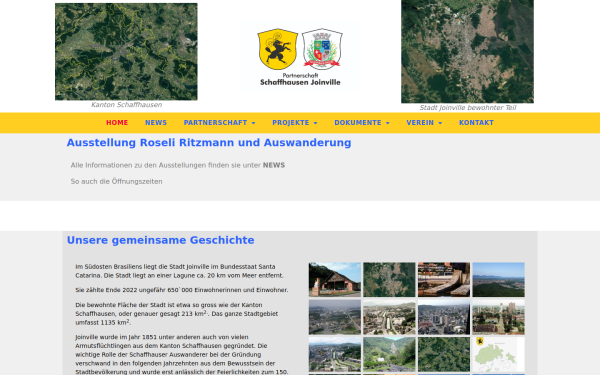
Task: Expand the PROJEKTE dropdown menu
Action: pyautogui.click(x=295, y=123)
